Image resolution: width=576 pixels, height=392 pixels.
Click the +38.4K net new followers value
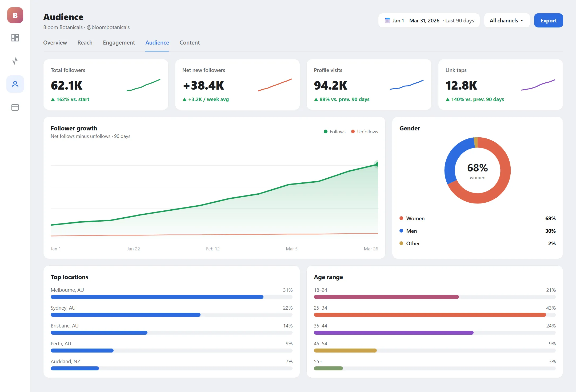pos(203,85)
